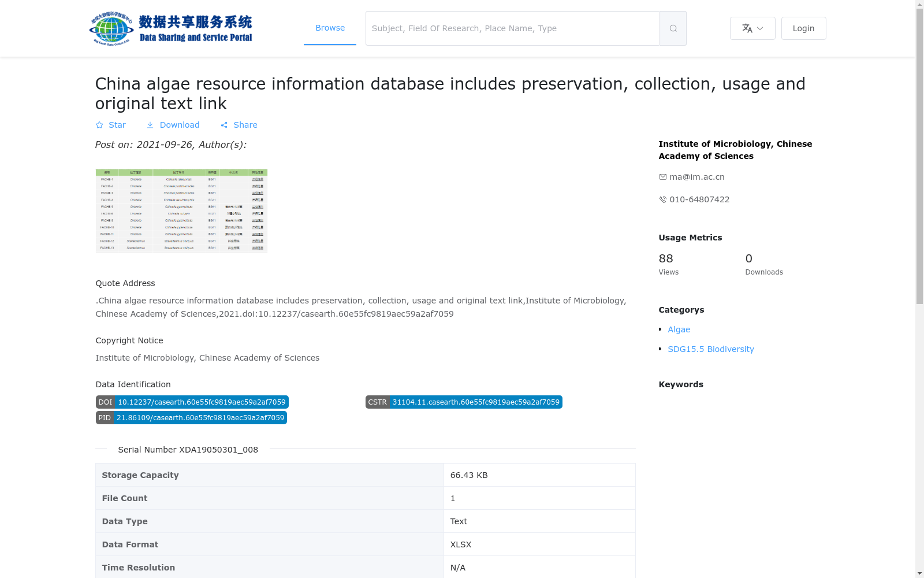The width and height of the screenshot is (924, 578).
Task: Click the Download link with arrow icon
Action: click(173, 125)
